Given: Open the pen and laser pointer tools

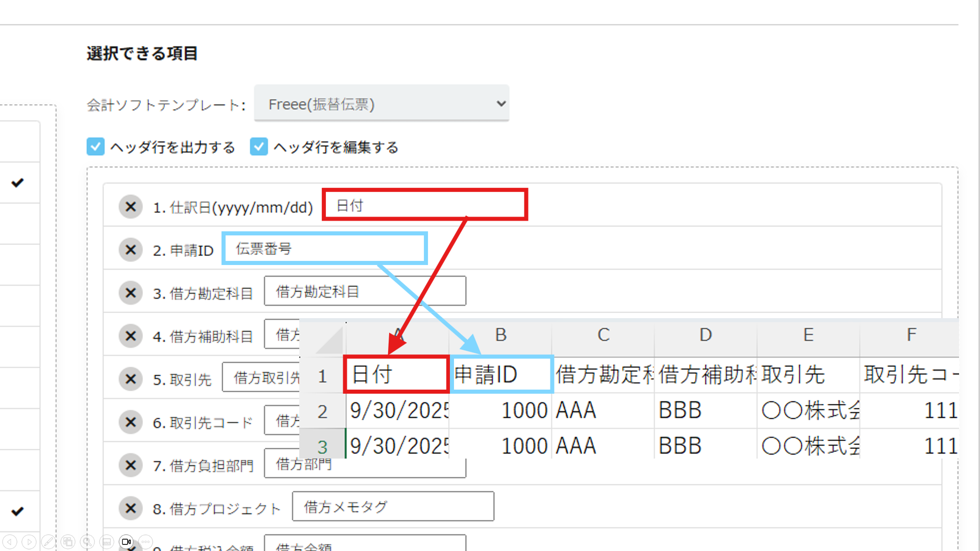Looking at the screenshot, I should [x=49, y=542].
